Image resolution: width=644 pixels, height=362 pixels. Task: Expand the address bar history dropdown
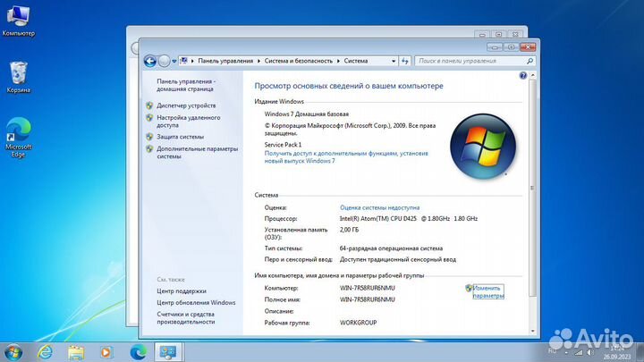(394, 61)
